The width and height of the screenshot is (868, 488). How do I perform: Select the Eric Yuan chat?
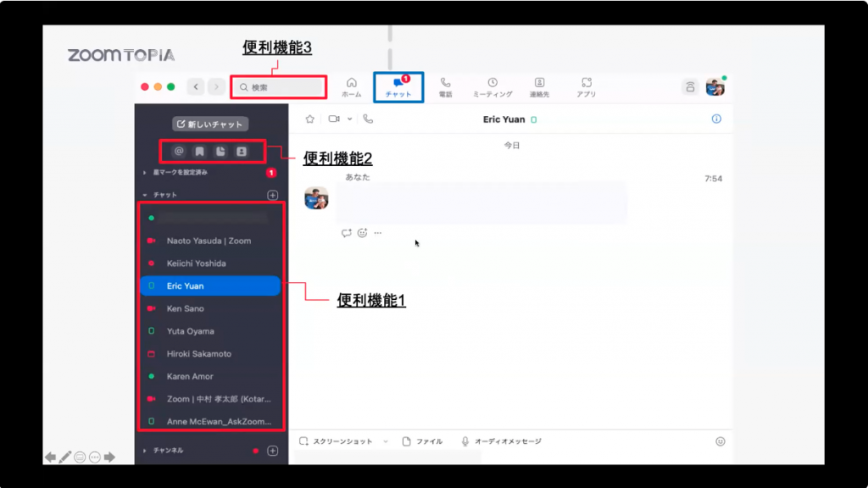(x=210, y=286)
